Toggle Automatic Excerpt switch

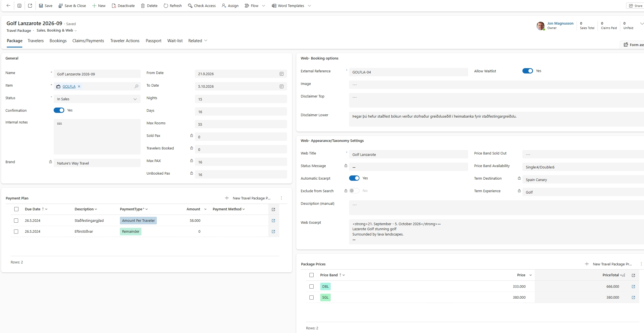[x=354, y=178]
